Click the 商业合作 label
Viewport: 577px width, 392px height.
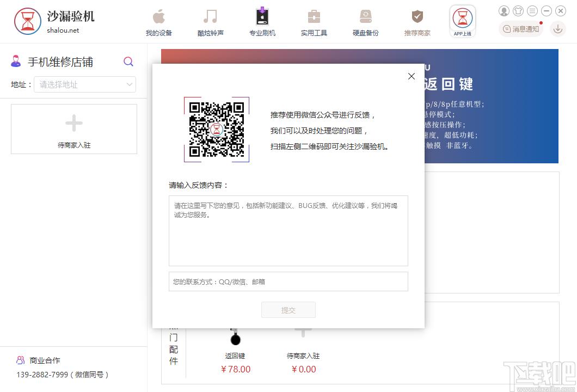pos(45,360)
